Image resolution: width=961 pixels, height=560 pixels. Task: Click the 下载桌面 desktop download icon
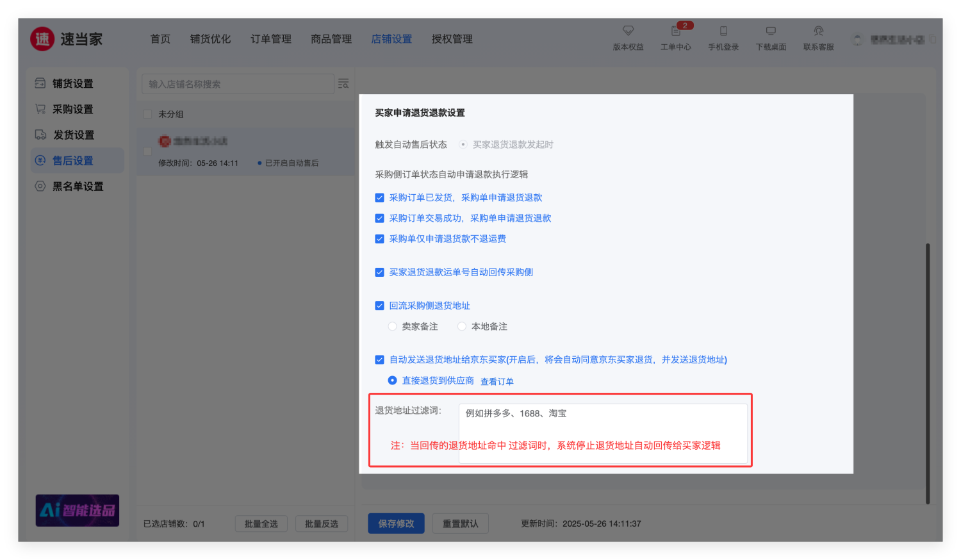(x=771, y=31)
